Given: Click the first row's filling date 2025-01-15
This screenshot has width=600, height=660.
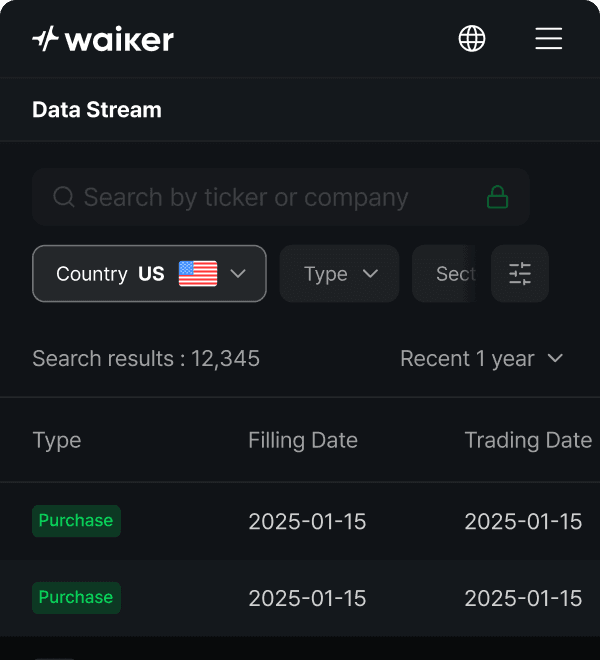Looking at the screenshot, I should pyautogui.click(x=307, y=521).
